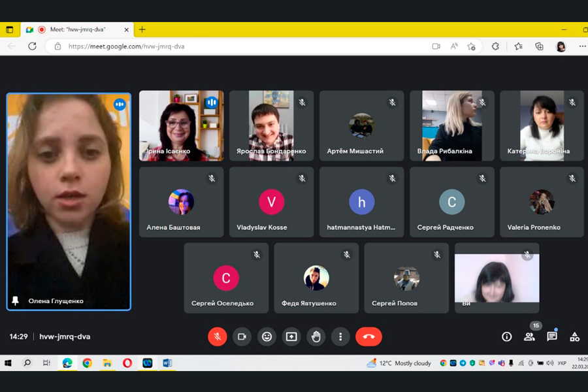The width and height of the screenshot is (588, 392).
Task: Open the Windows Start menu
Action: pyautogui.click(x=8, y=363)
